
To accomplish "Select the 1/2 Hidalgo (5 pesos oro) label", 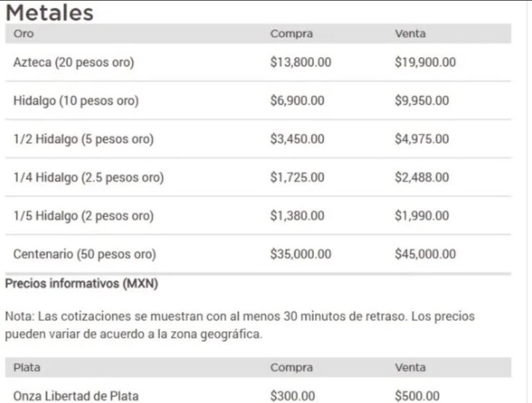I will [83, 140].
